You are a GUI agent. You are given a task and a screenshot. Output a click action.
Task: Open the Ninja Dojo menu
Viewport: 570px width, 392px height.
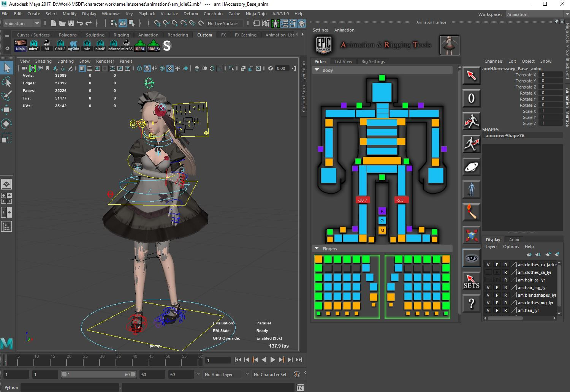click(x=256, y=14)
